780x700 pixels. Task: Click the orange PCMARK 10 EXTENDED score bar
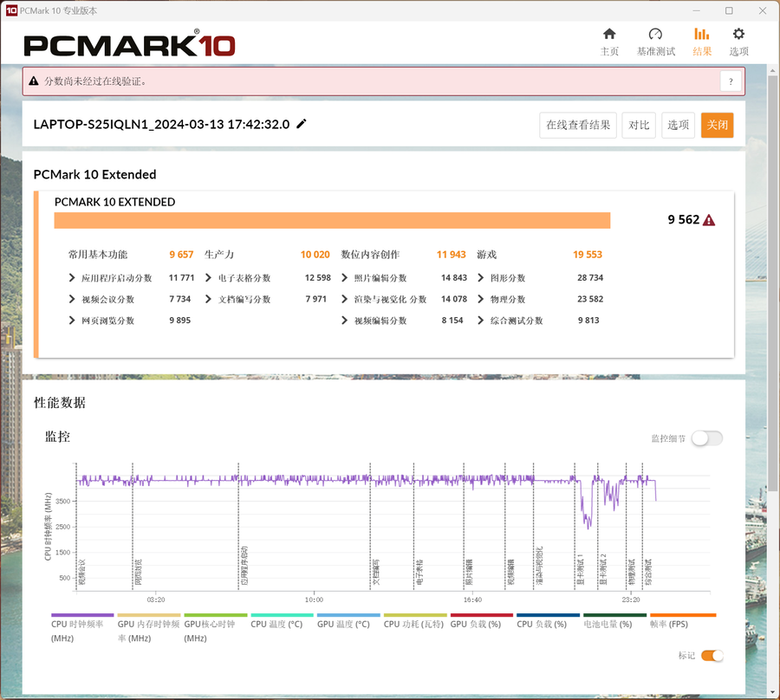(332, 220)
